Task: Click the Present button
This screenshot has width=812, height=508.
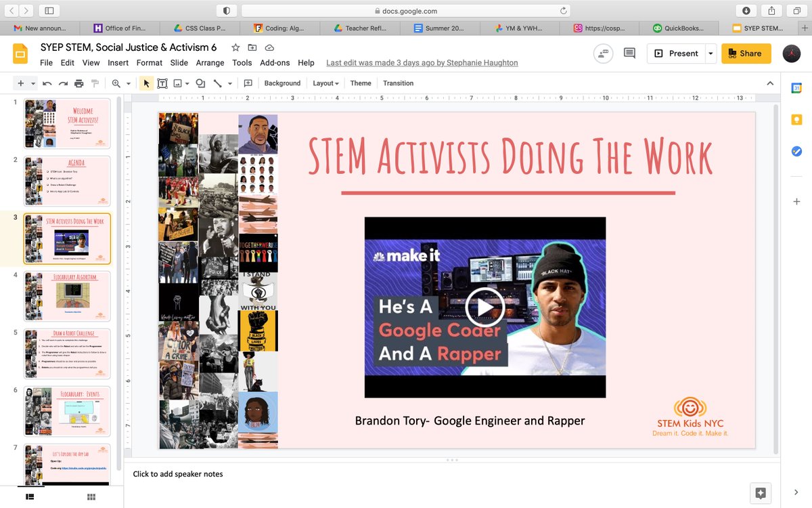Action: [676, 54]
